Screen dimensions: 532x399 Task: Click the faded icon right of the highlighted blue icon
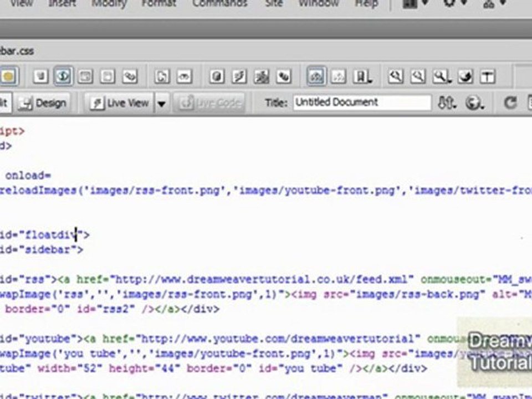[338, 76]
